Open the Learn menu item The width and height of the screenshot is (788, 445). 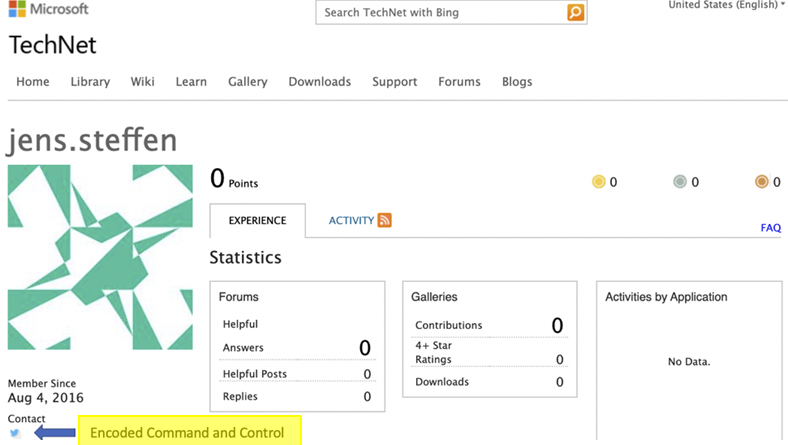[191, 81]
